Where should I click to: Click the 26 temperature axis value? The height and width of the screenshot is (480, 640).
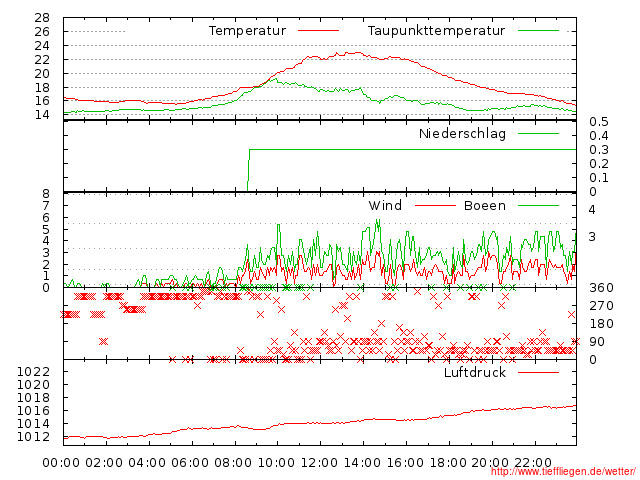pos(42,31)
